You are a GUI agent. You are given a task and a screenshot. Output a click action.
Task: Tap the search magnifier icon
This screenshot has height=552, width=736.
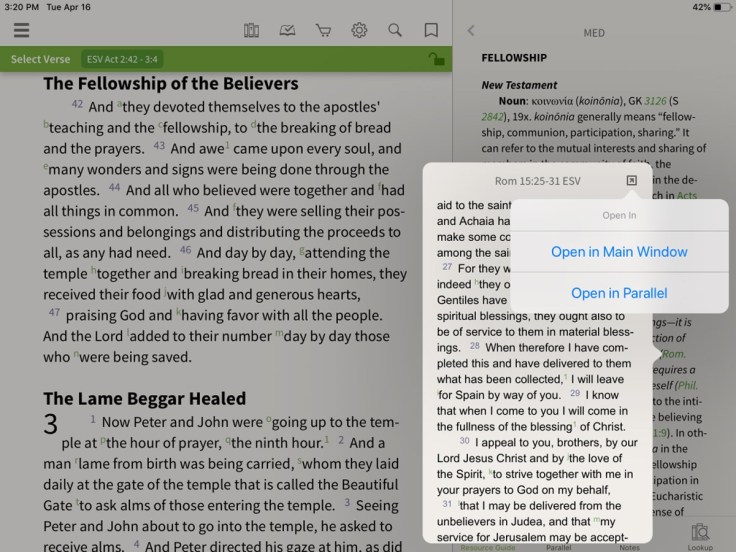pos(395,30)
